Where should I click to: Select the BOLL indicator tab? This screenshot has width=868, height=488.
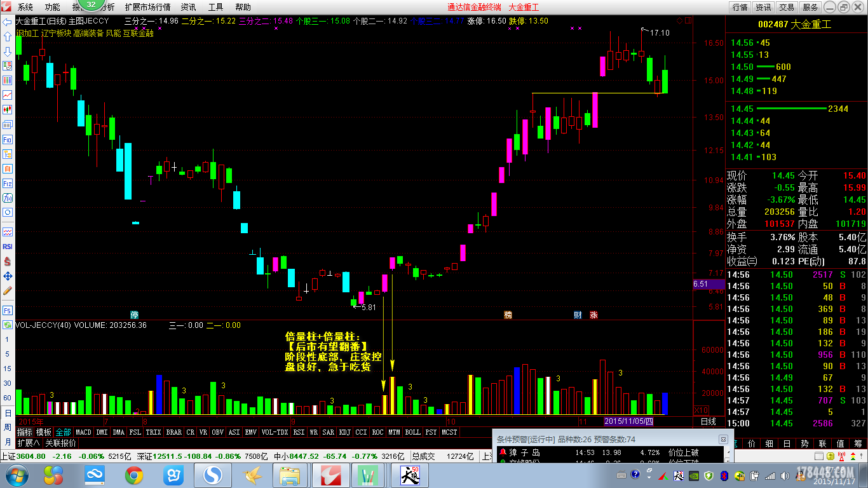coord(412,432)
